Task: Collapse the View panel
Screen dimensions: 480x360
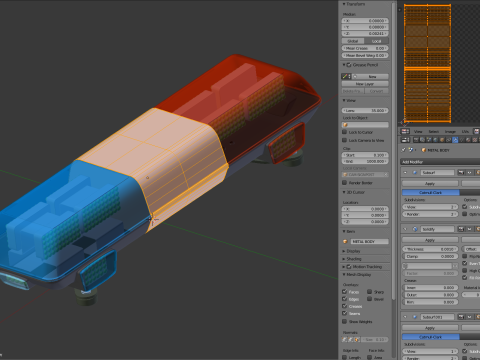Action: [344, 100]
